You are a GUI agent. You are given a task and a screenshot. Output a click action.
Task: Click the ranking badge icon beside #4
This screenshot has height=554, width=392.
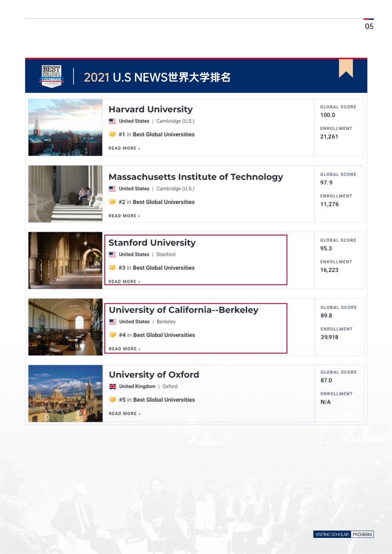(x=113, y=334)
